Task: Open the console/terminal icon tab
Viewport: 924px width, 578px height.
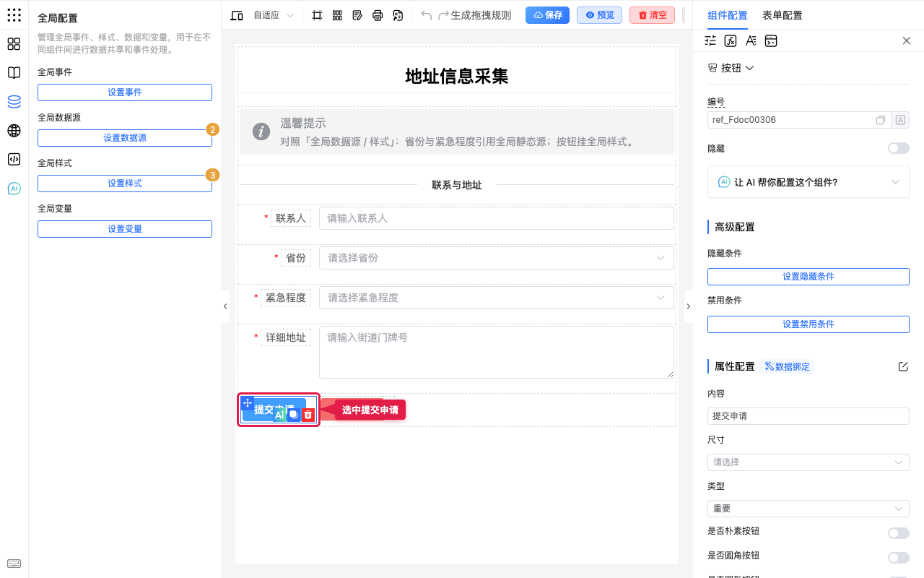Action: 771,41
